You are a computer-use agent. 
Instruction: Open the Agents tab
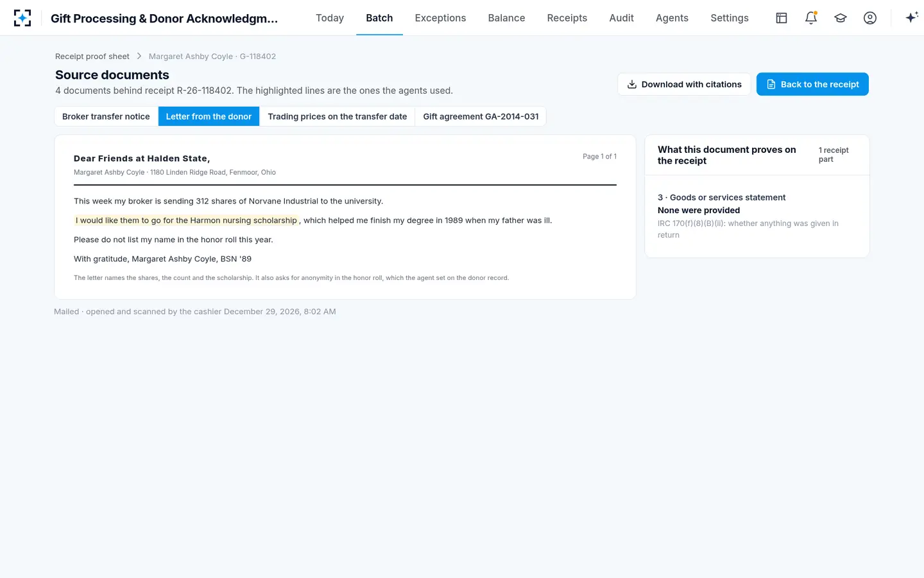click(x=672, y=18)
